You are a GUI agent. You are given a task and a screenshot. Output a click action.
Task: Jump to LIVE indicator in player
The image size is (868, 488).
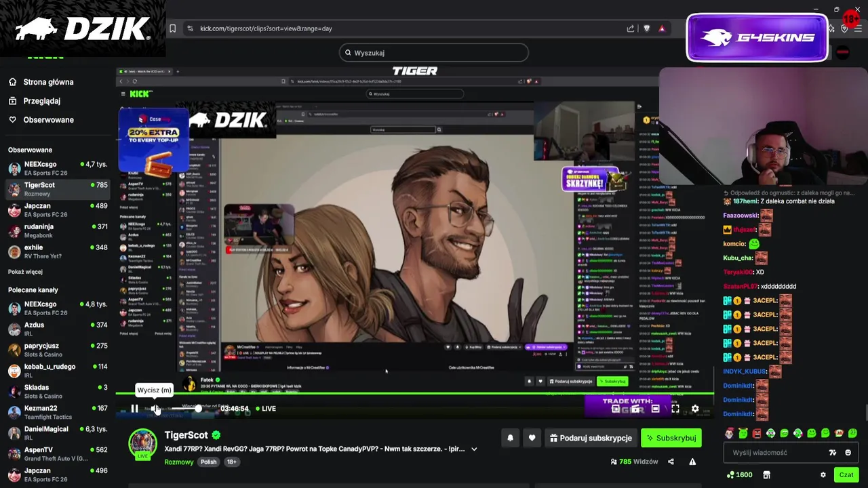pyautogui.click(x=266, y=409)
